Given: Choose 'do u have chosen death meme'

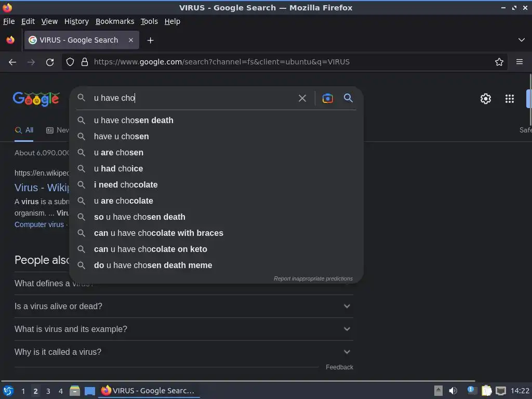Looking at the screenshot, I should [x=217, y=265].
